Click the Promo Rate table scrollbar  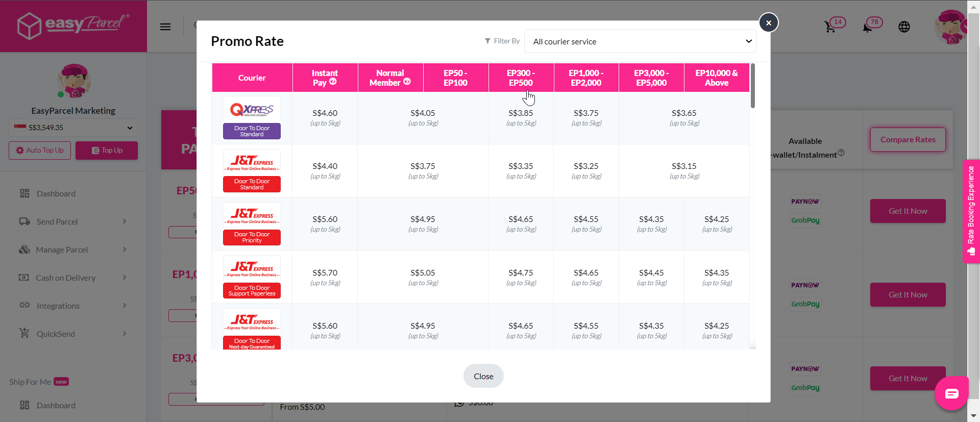[753, 86]
